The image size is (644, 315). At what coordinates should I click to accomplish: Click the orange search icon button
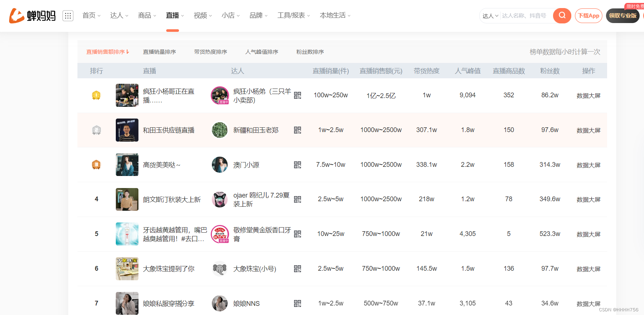[x=562, y=16]
